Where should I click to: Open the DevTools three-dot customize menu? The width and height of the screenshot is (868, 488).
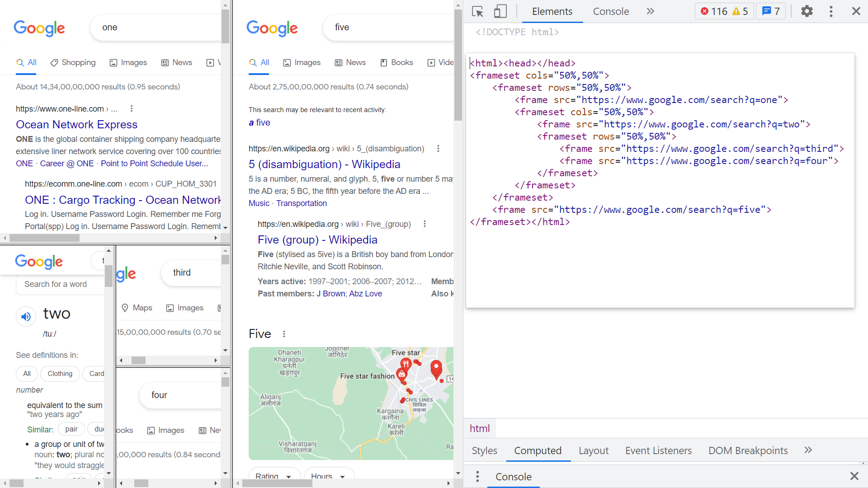click(x=831, y=11)
